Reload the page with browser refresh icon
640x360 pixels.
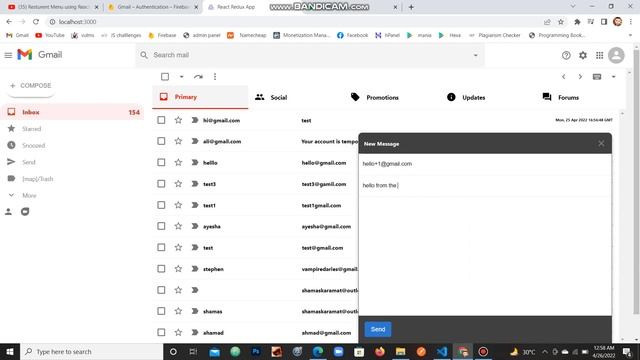[x=36, y=22]
